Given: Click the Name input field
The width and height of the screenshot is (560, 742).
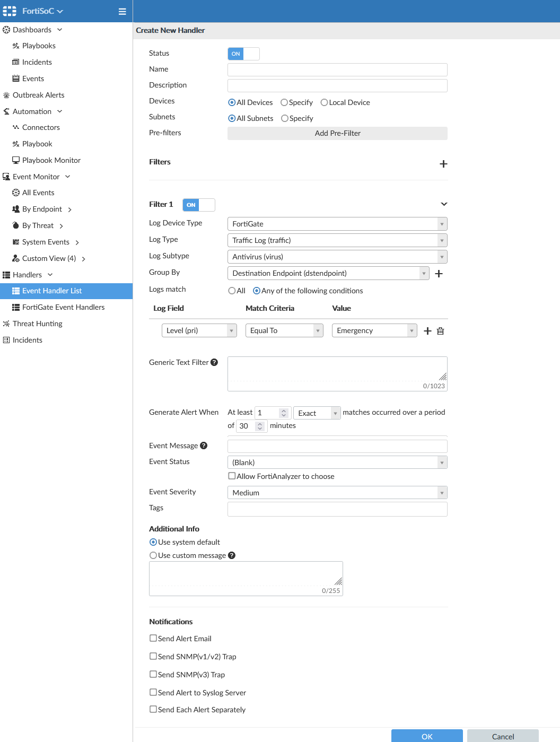Looking at the screenshot, I should (x=337, y=69).
